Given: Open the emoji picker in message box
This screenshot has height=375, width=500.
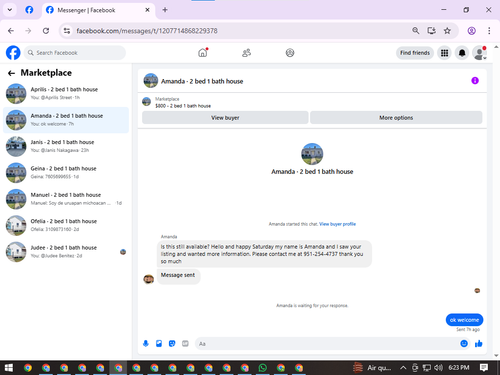Looking at the screenshot, I should pyautogui.click(x=464, y=343).
